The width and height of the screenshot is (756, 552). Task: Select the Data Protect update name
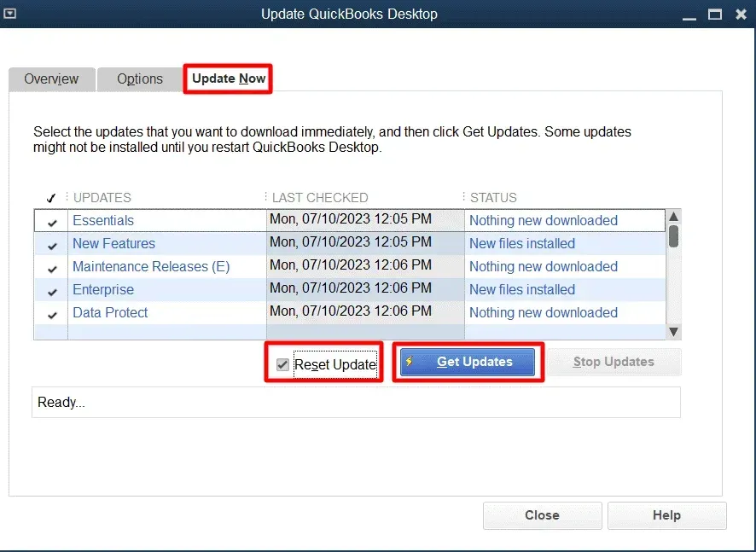click(x=110, y=312)
